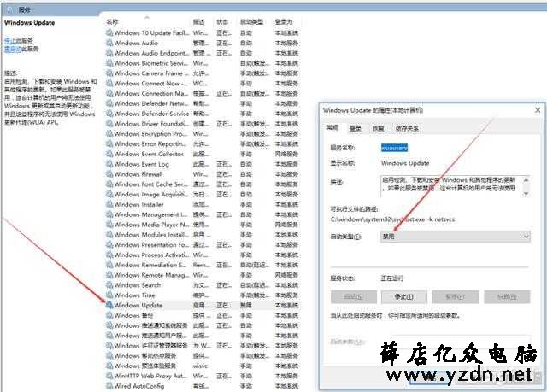Screen dimensions: 547x392
Task: Click the 登录为 log on as column header
Action: (x=284, y=21)
